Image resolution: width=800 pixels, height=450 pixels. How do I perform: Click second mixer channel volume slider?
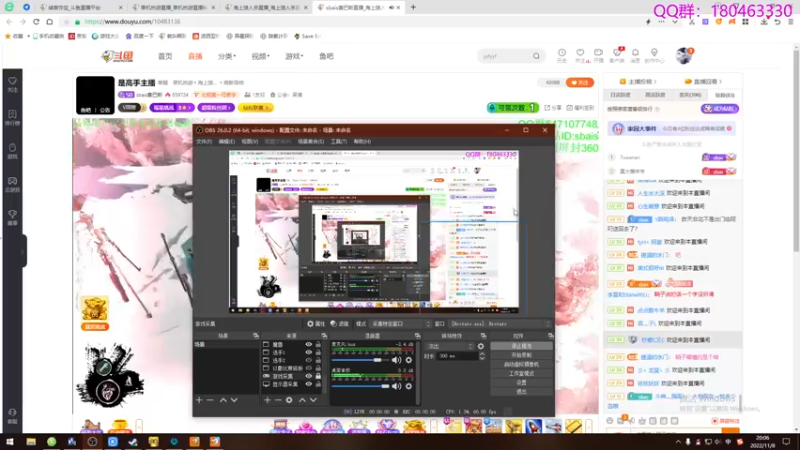pyautogui.click(x=361, y=386)
